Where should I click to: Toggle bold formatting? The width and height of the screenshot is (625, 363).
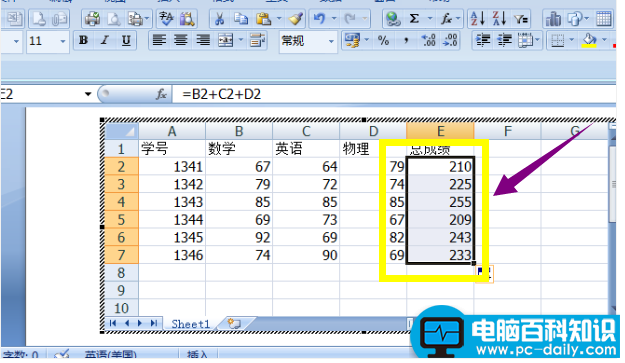[x=83, y=40]
